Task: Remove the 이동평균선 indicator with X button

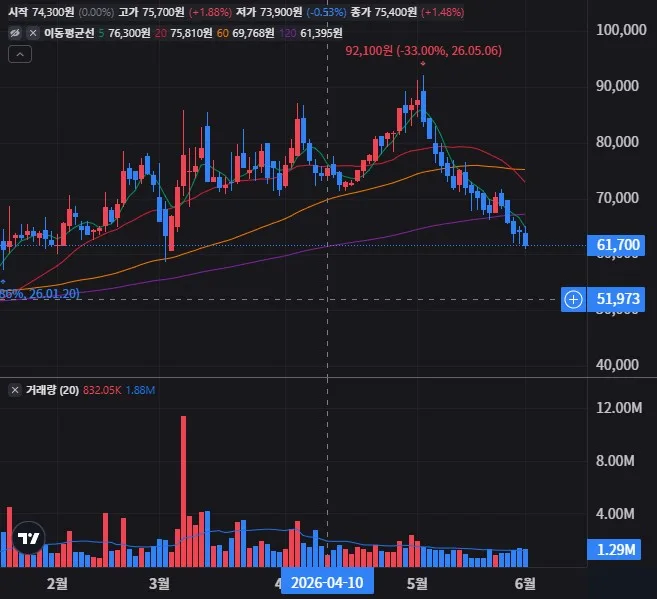Action: pyautogui.click(x=33, y=33)
